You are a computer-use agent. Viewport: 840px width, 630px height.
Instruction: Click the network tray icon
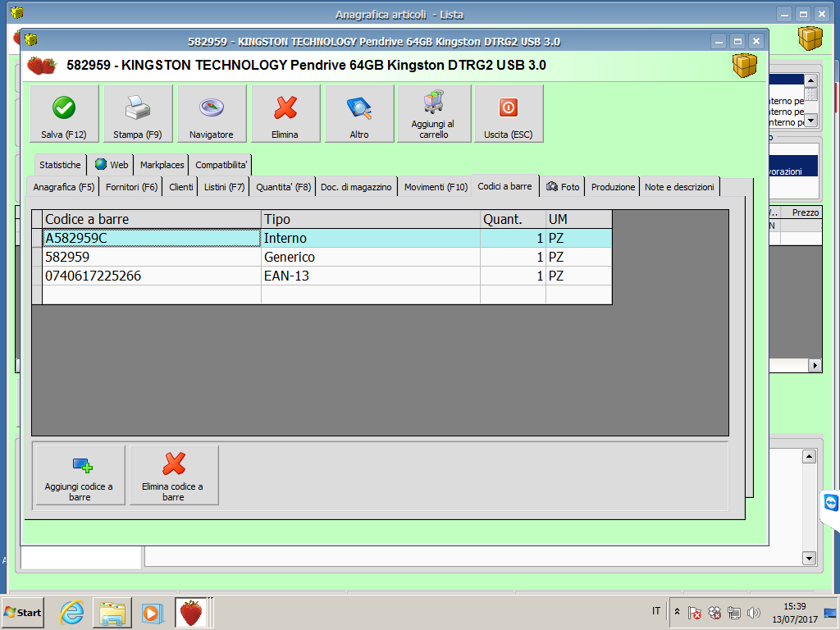(x=734, y=612)
